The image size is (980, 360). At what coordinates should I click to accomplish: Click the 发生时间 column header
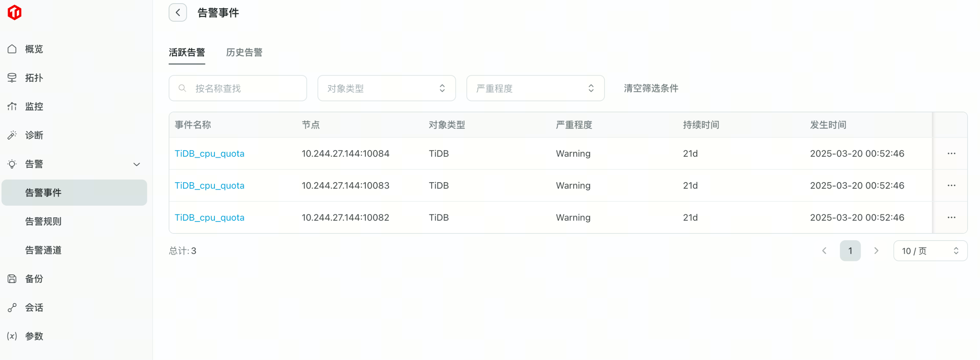(828, 125)
